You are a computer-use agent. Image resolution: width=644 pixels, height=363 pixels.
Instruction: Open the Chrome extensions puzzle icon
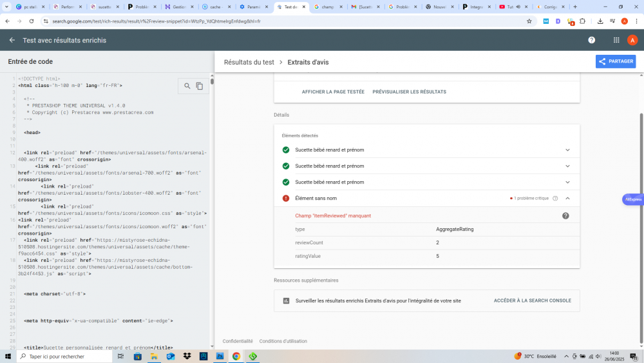(582, 21)
